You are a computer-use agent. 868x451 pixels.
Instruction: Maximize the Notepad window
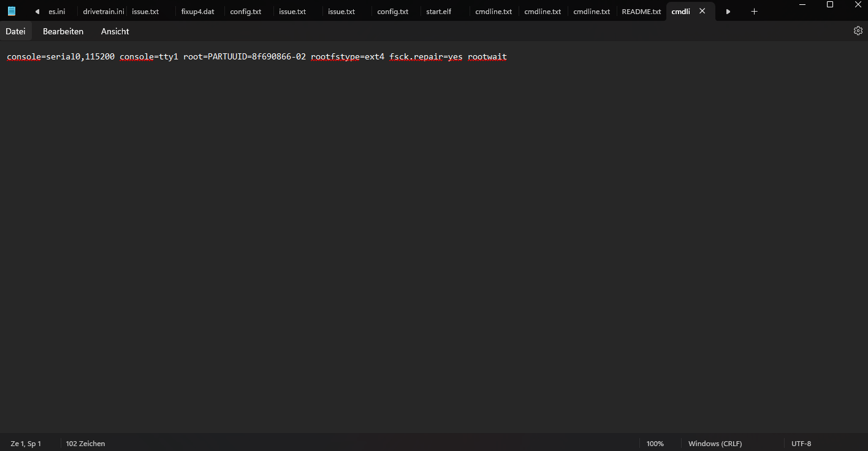pos(830,5)
